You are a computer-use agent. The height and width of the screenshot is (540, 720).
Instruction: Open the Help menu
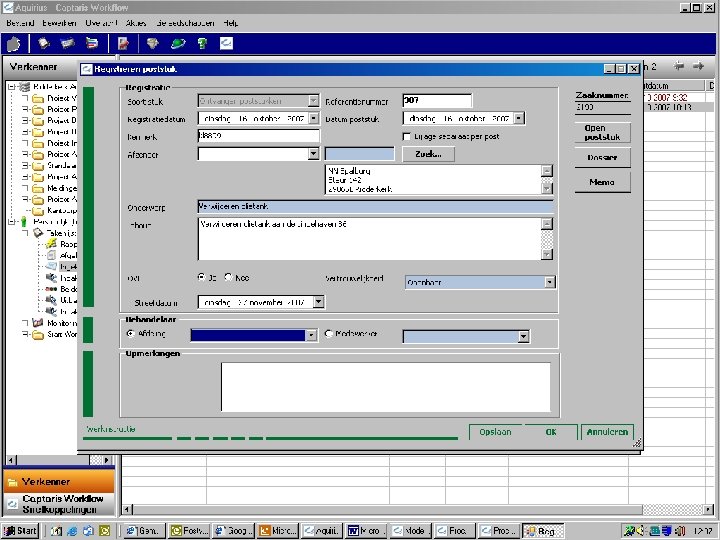click(231, 23)
